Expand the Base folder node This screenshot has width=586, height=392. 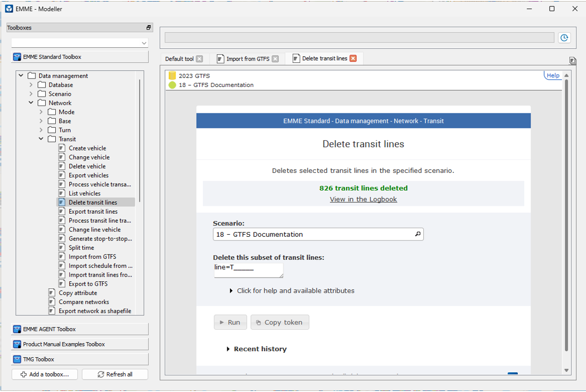click(41, 121)
